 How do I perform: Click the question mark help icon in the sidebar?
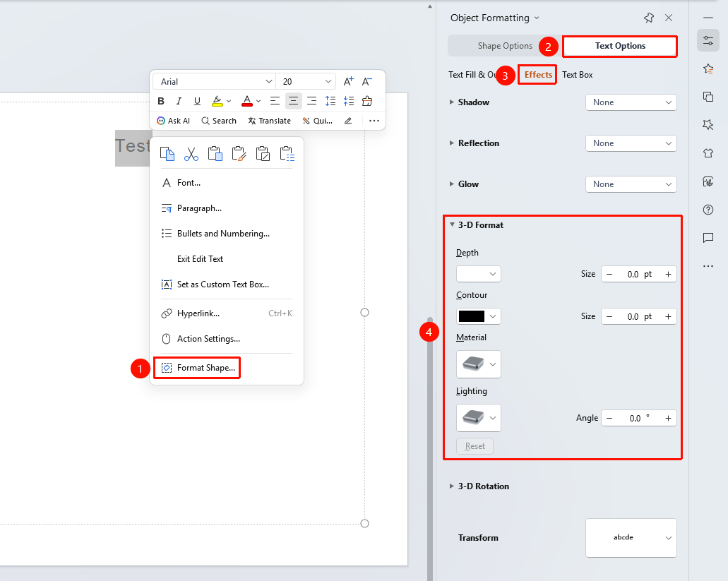708,210
